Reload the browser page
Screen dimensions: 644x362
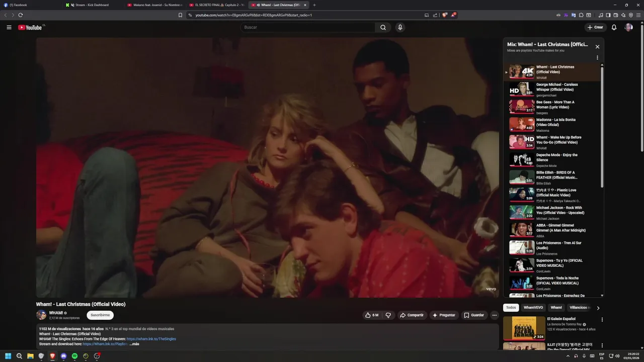click(21, 15)
